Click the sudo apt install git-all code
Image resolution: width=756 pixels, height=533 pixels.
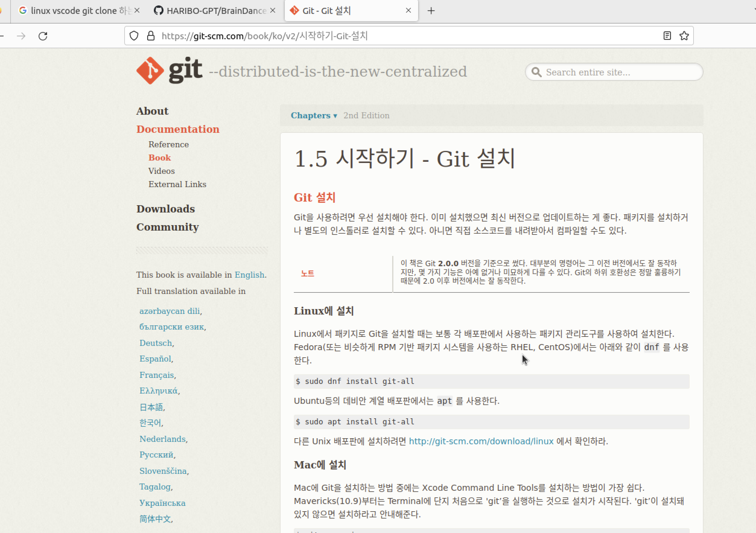coord(492,422)
